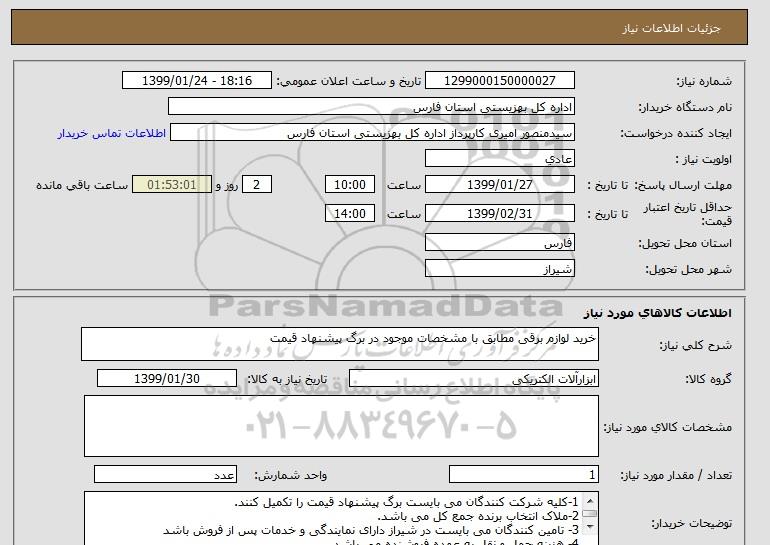Screen dimensions: 770x545
Task: Click the general description text box (خرید لوازم برقی)
Action: [x=340, y=344]
